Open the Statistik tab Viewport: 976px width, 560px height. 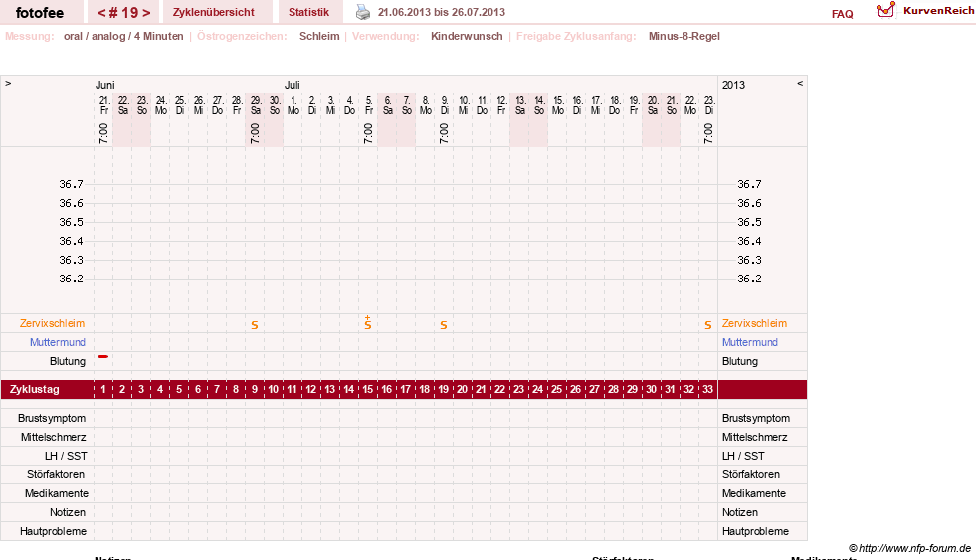click(308, 12)
